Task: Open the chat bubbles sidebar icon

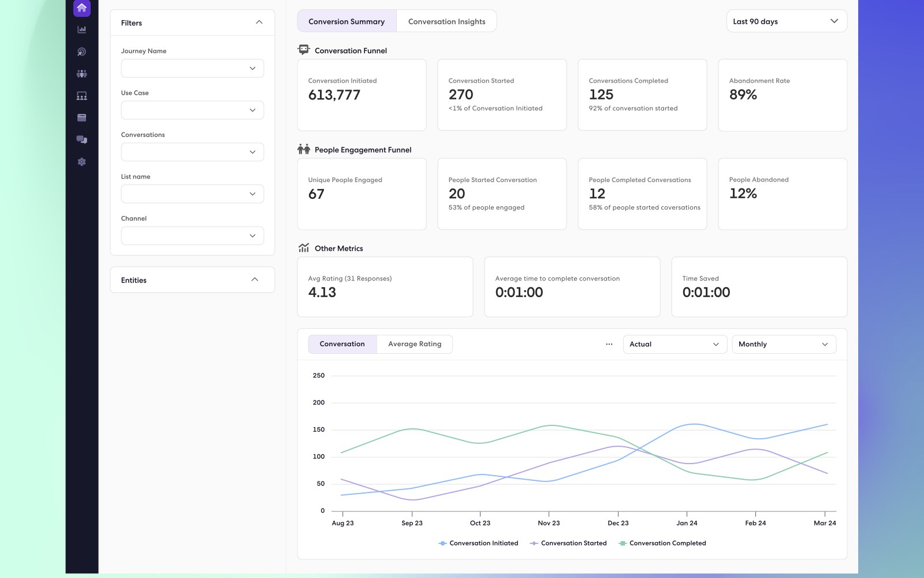Action: (x=81, y=139)
